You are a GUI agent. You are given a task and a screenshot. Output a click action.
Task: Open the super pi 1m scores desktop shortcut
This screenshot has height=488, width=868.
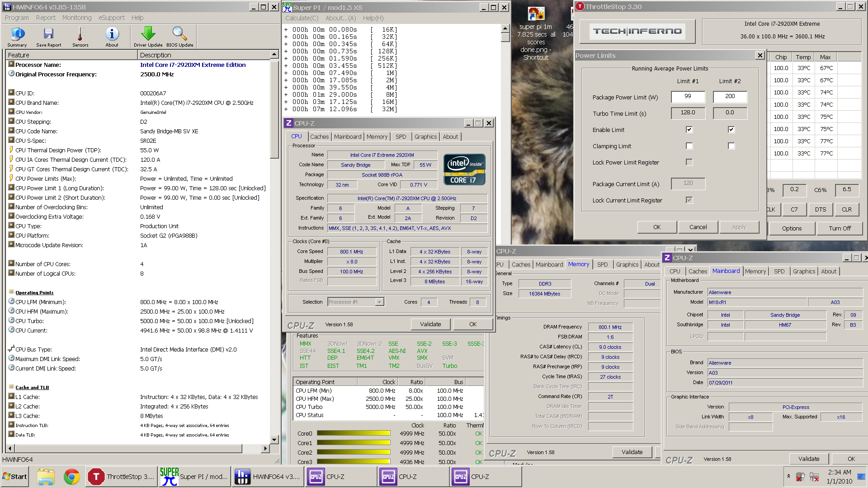pyautogui.click(x=536, y=34)
